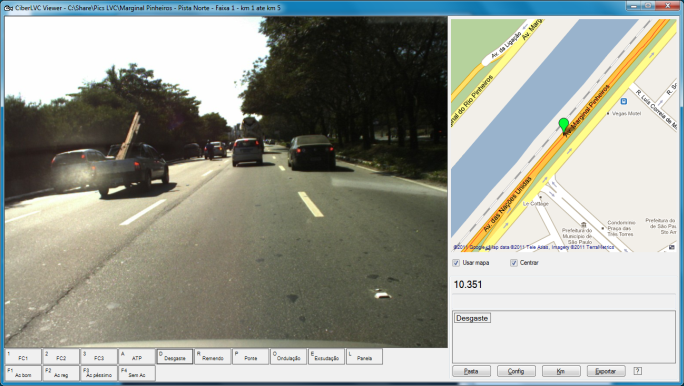This screenshot has width=684, height=386.
Task: Click the green location marker on map
Action: (564, 125)
